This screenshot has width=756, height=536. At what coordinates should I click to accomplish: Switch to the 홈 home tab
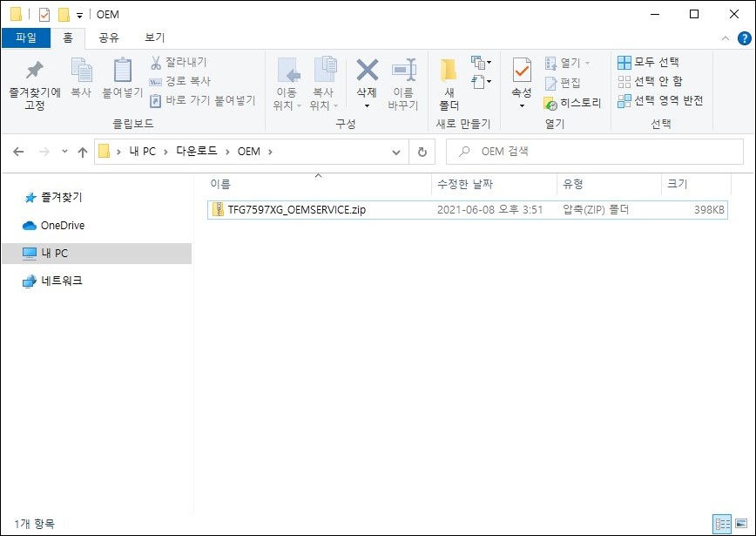68,37
